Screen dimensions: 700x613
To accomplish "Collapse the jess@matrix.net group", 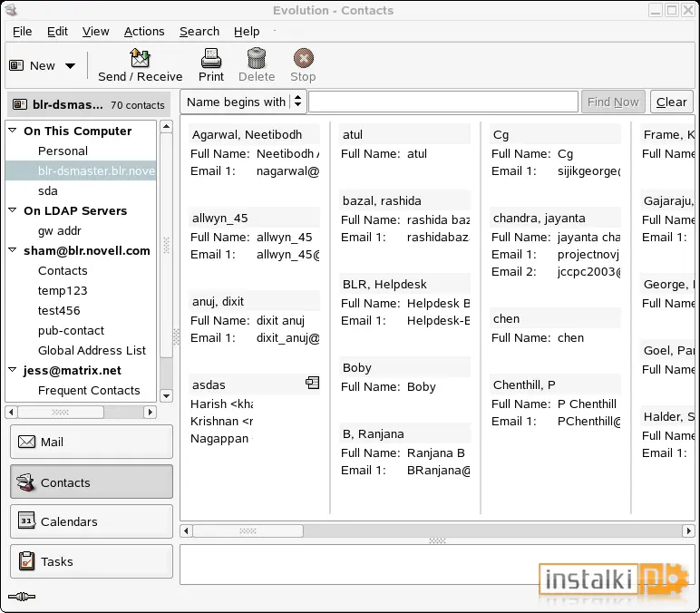I will (x=13, y=370).
